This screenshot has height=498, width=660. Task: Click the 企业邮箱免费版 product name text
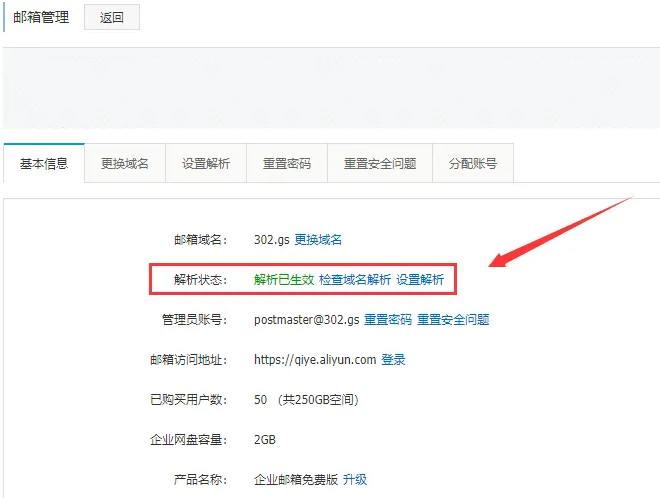[297, 480]
